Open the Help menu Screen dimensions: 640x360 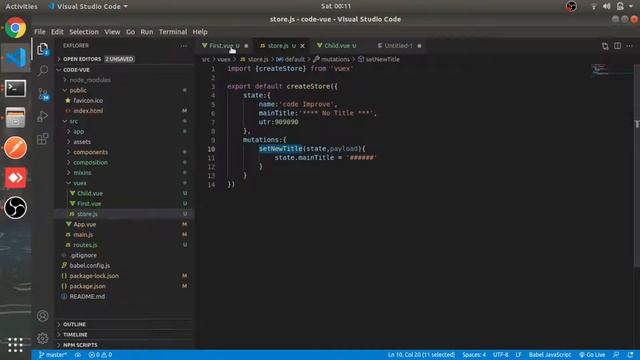click(200, 32)
